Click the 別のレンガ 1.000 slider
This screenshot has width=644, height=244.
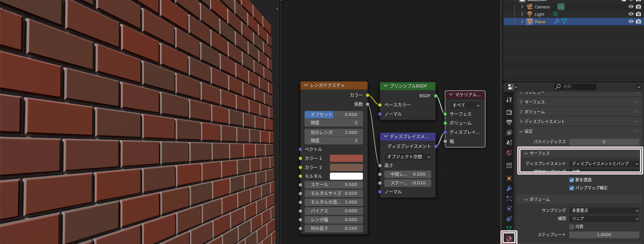[334, 133]
